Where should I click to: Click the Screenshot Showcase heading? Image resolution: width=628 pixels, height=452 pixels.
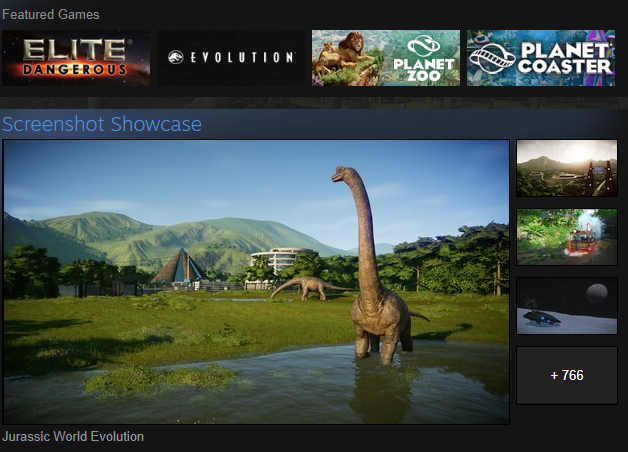(x=102, y=124)
